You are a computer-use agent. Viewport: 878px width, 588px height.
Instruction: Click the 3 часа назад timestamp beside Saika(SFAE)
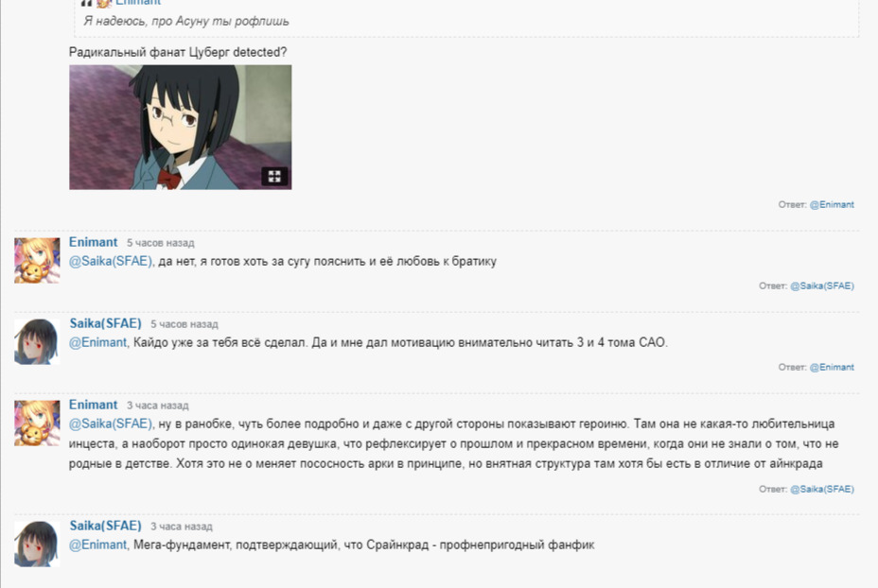[182, 527]
